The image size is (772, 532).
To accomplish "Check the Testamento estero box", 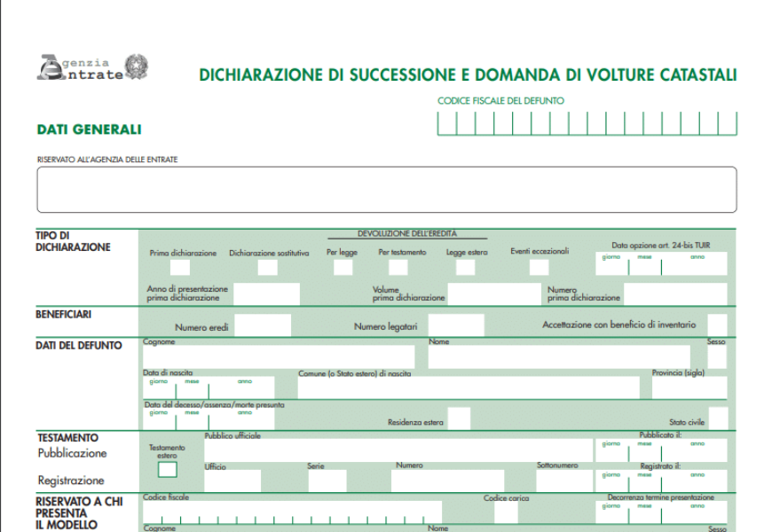I will point(168,470).
